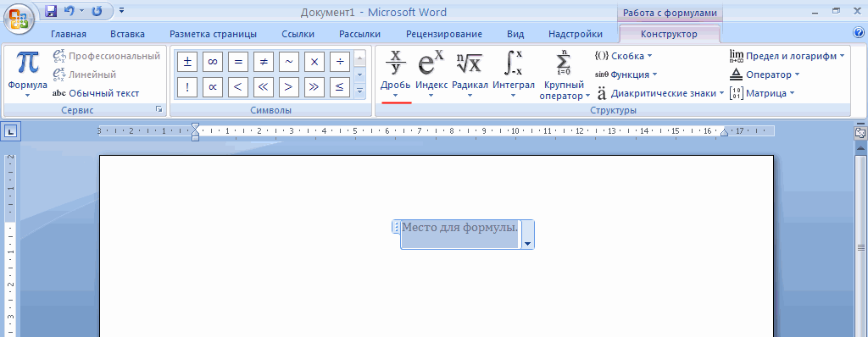Undo the last action
The width and height of the screenshot is (868, 337).
(69, 11)
